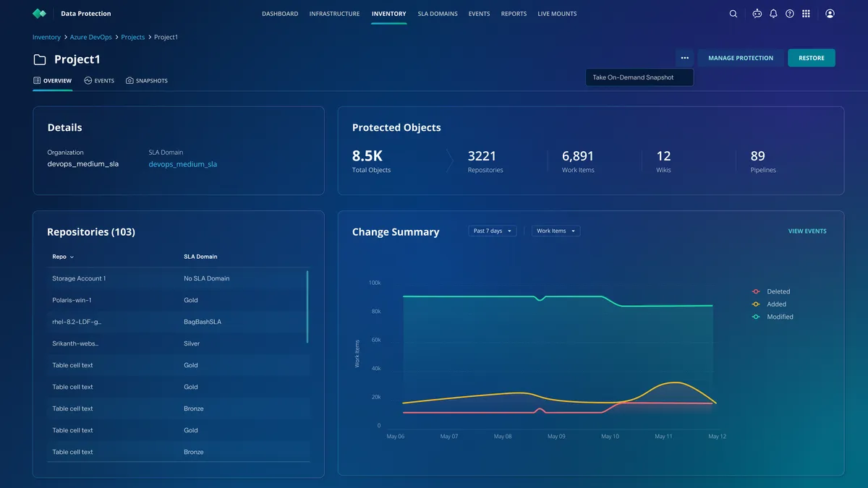Click the Modified legend marker
Screen dimensions: 868x488
pyautogui.click(x=756, y=317)
